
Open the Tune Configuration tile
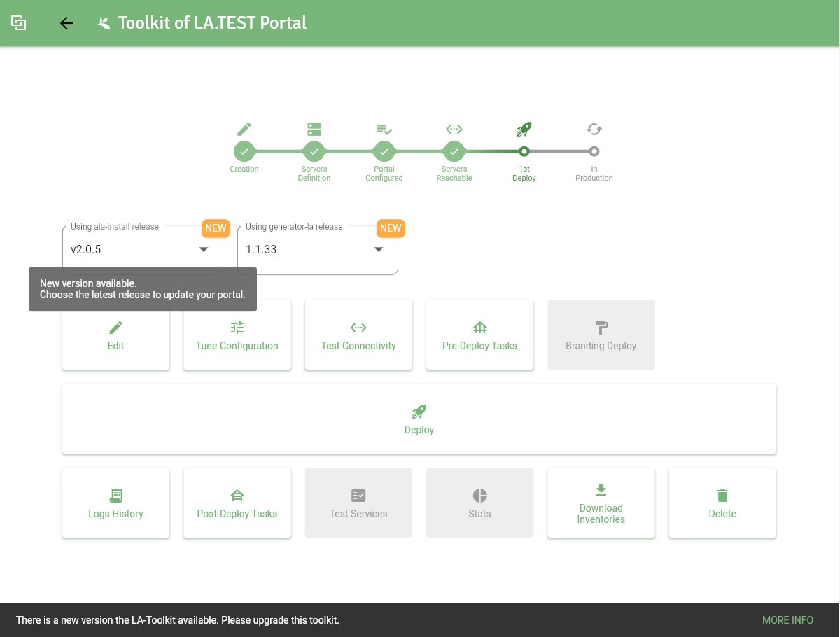237,335
